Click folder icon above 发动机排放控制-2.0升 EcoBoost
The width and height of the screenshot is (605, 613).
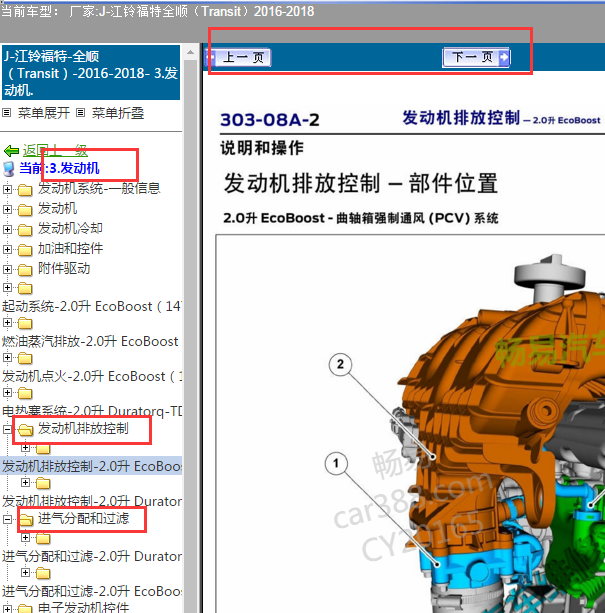[43, 448]
